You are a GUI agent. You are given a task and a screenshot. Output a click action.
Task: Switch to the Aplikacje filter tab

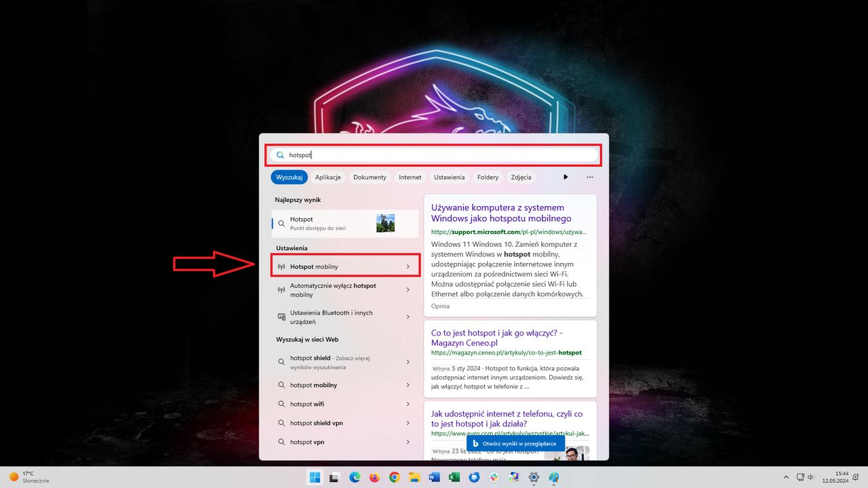[328, 177]
